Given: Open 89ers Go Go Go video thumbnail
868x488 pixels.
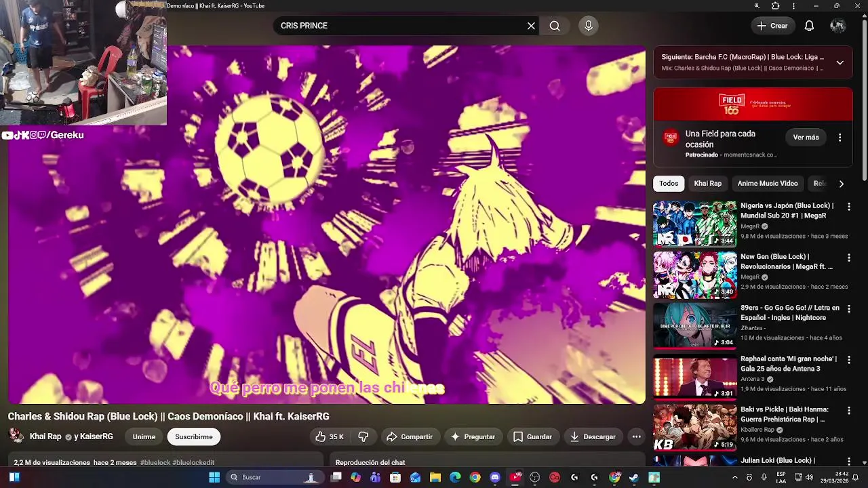Looking at the screenshot, I should pyautogui.click(x=694, y=325).
